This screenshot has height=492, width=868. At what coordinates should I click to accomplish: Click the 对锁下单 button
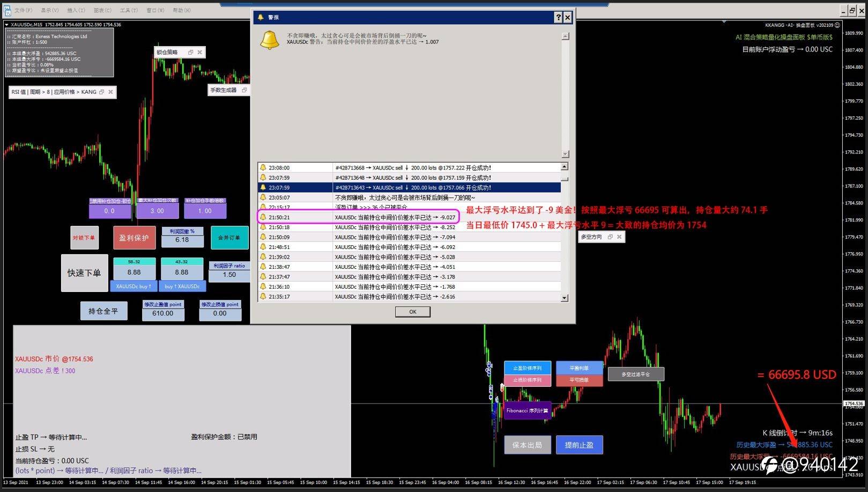[84, 238]
